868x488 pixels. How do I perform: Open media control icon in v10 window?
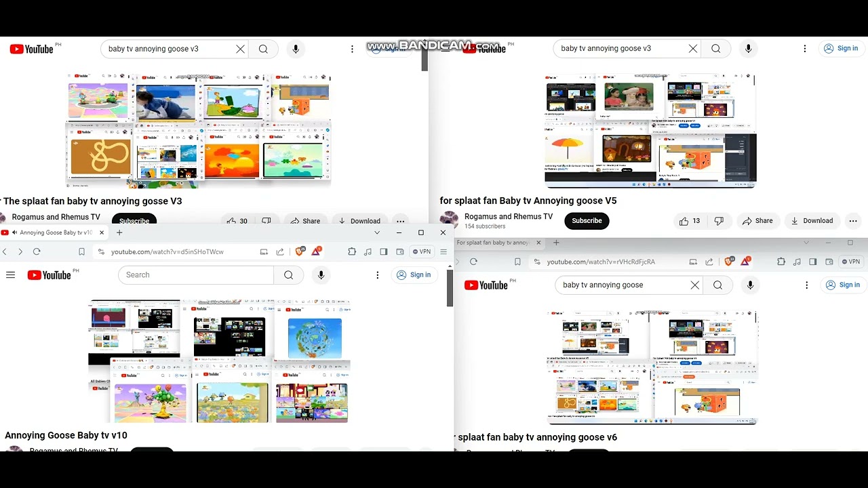point(368,251)
